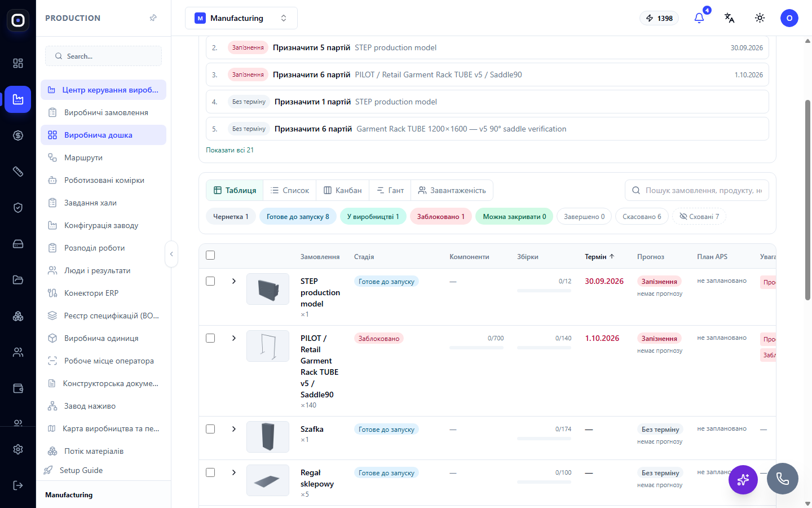
Task: Expand the PILOT Retail Garment Rack row
Action: pos(234,338)
